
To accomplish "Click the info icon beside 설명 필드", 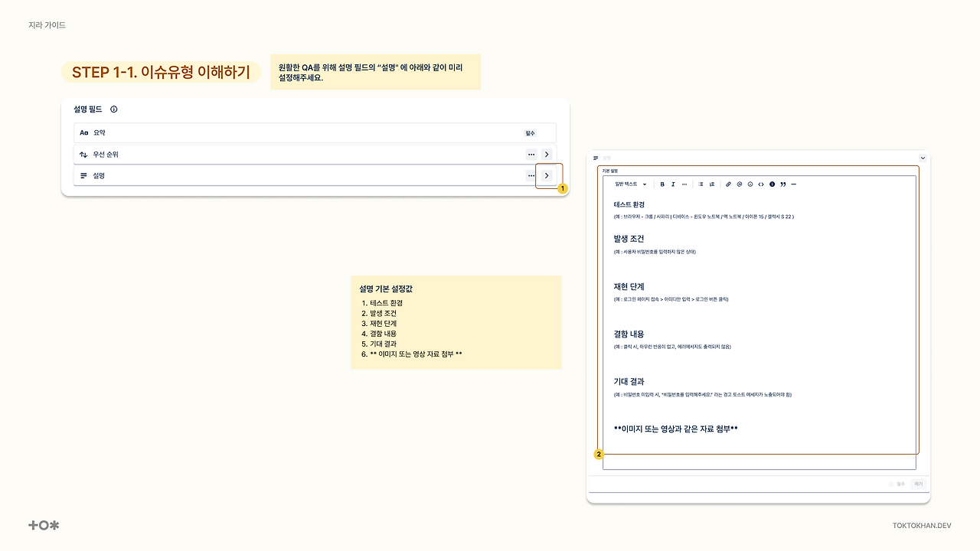I will click(x=114, y=109).
